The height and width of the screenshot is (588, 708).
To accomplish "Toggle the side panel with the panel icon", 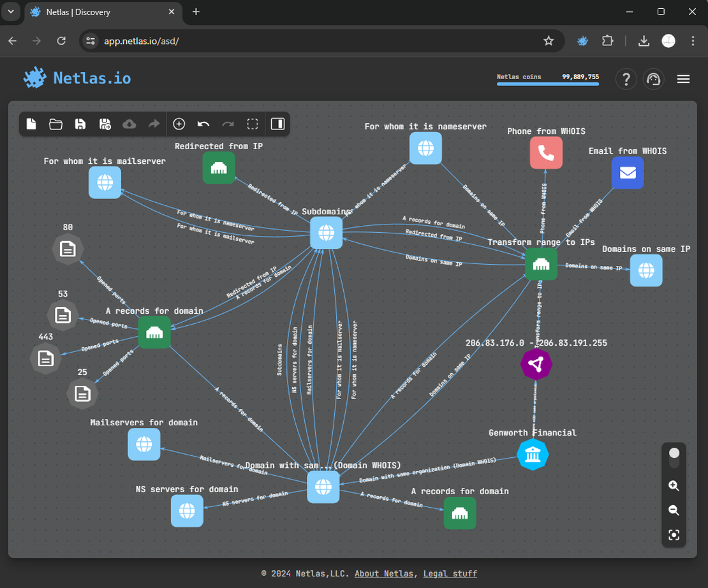I will tap(277, 124).
